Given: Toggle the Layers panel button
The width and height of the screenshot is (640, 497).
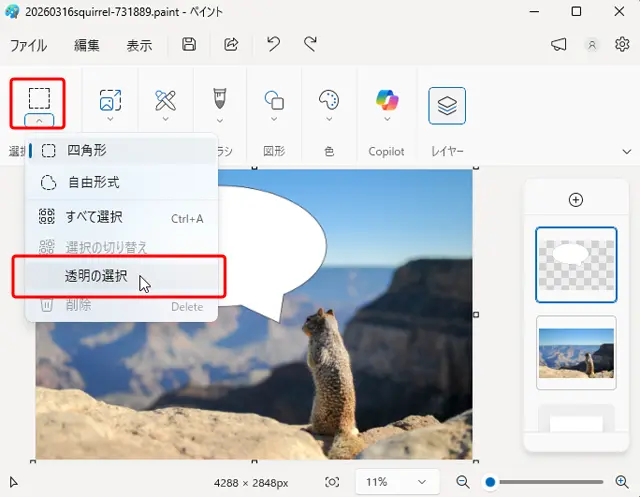Looking at the screenshot, I should 447,105.
